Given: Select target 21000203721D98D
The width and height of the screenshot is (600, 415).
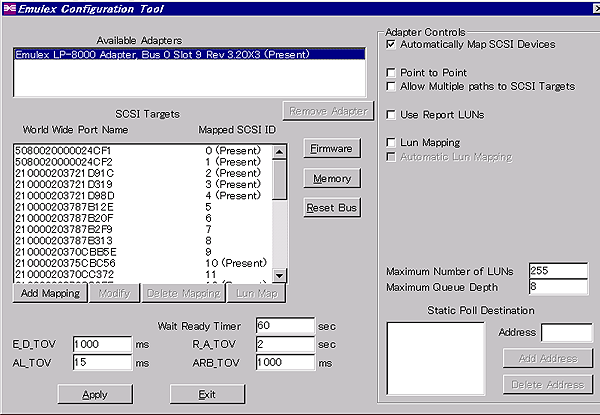Looking at the screenshot, I should [x=143, y=196].
